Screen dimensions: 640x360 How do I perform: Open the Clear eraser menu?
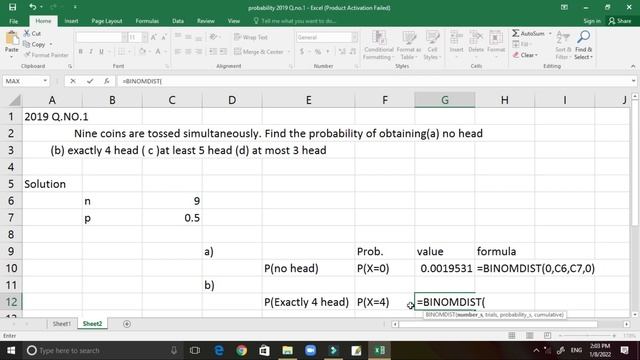525,55
